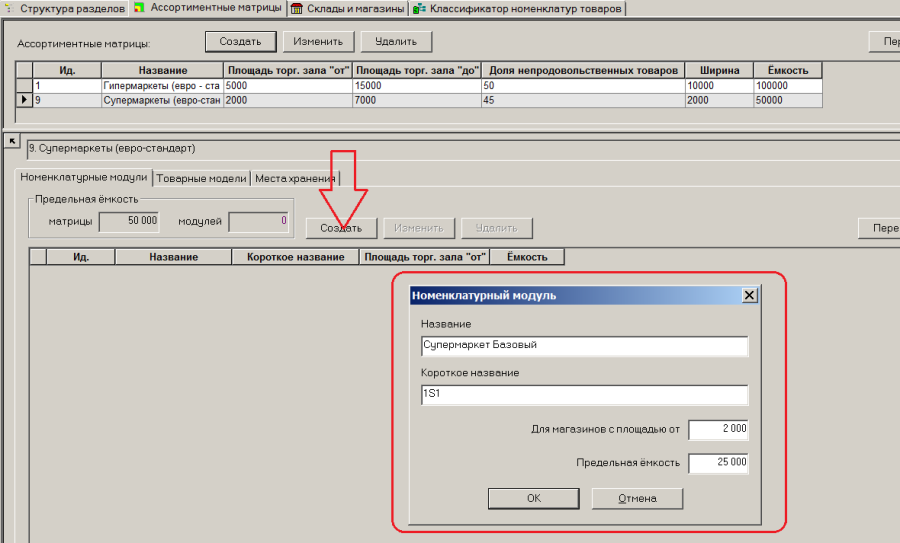
Task: Click Площадь торг. зала "до" column header
Action: tap(417, 70)
